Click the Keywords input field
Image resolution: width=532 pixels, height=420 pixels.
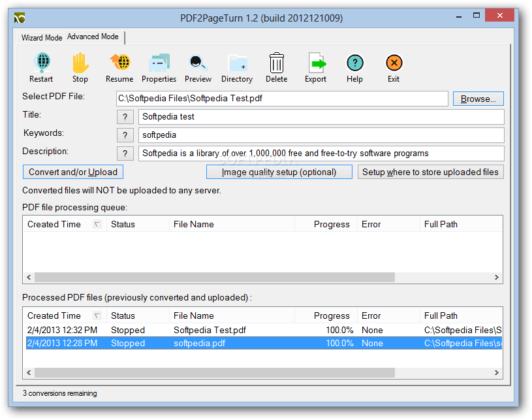click(x=321, y=135)
